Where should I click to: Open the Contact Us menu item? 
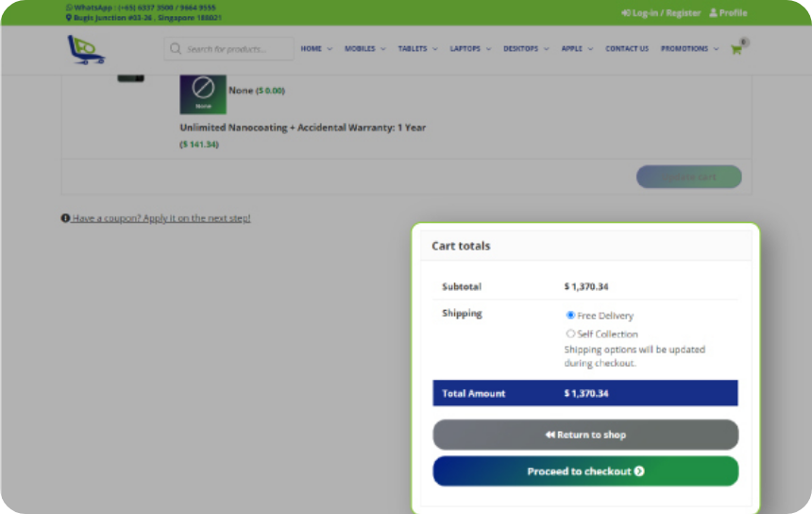[x=627, y=49]
